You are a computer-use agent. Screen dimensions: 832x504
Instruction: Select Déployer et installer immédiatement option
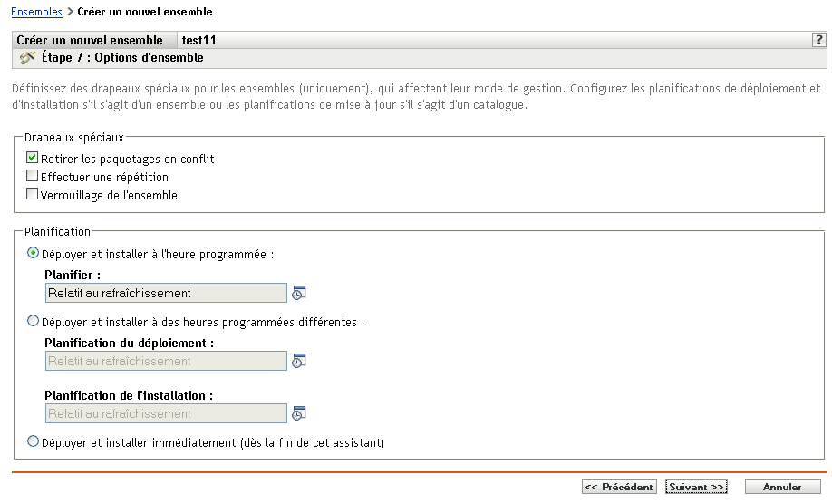pos(34,442)
